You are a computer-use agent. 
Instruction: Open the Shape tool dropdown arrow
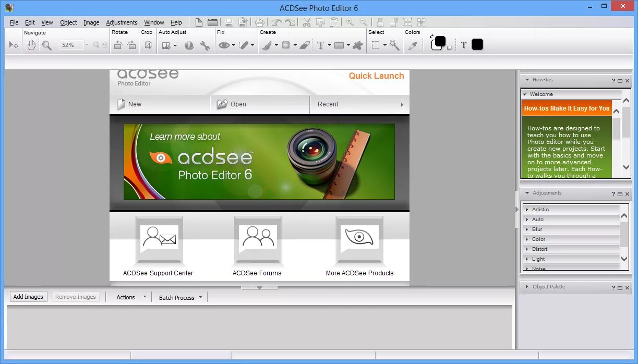(x=348, y=45)
